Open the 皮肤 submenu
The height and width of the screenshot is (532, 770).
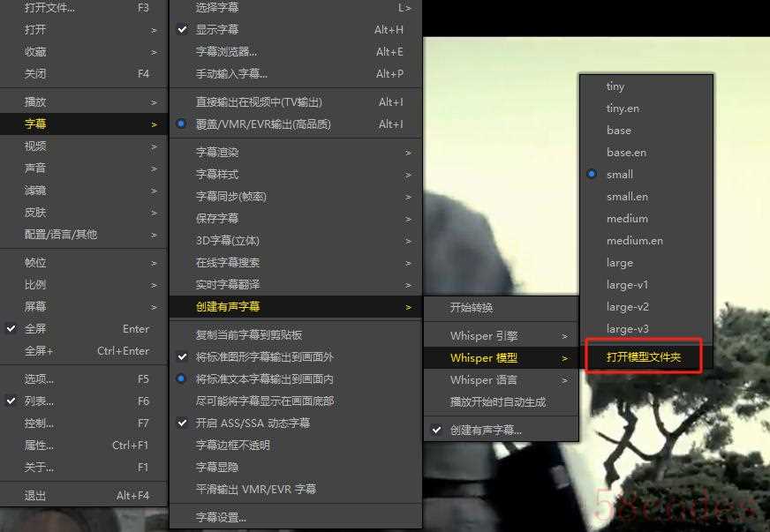click(x=84, y=213)
